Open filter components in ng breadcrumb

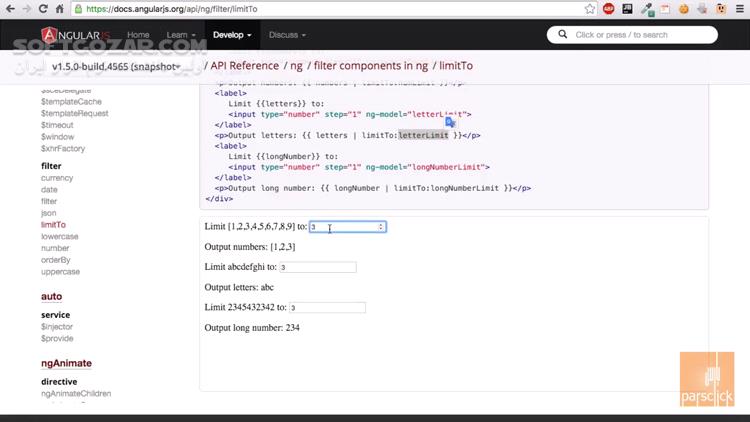[371, 66]
